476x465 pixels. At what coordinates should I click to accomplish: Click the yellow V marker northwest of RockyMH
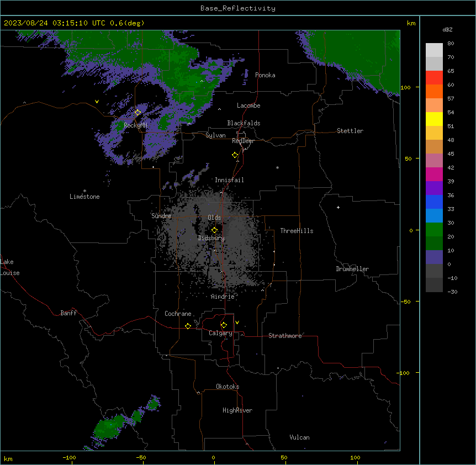pos(97,102)
